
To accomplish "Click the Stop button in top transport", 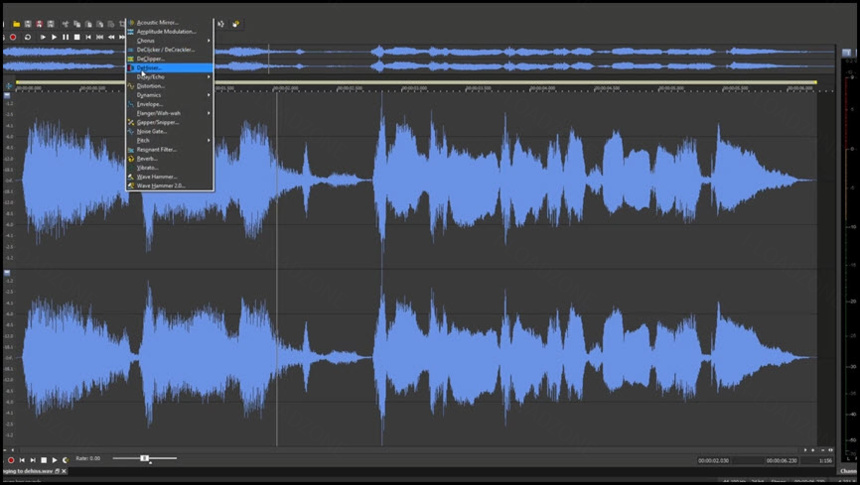I will (77, 37).
